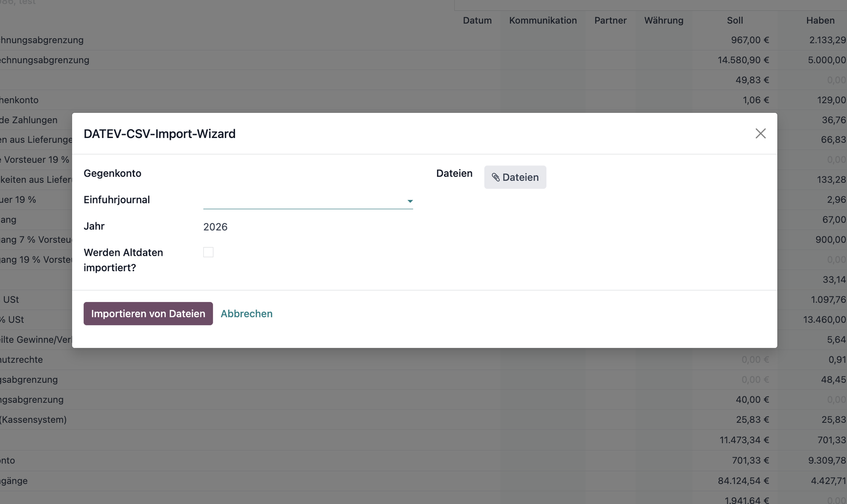The height and width of the screenshot is (504, 847).
Task: Click the Haben value 5.000,00
Action: (827, 60)
